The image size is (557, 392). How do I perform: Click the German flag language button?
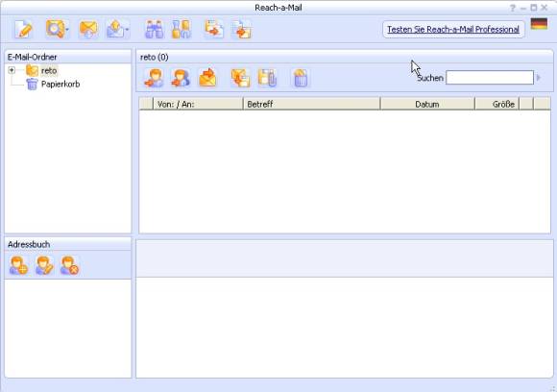tap(539, 24)
